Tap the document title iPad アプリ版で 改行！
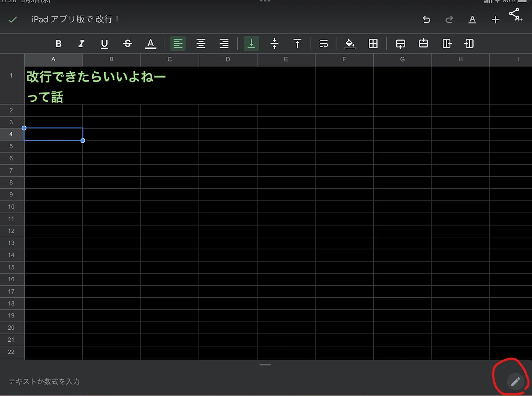This screenshot has width=532, height=396. [x=74, y=19]
